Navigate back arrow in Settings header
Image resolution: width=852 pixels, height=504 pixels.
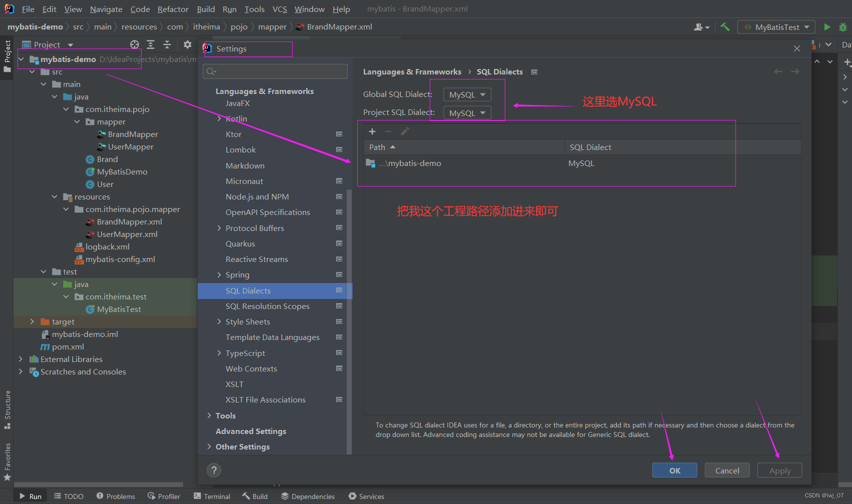[778, 71]
